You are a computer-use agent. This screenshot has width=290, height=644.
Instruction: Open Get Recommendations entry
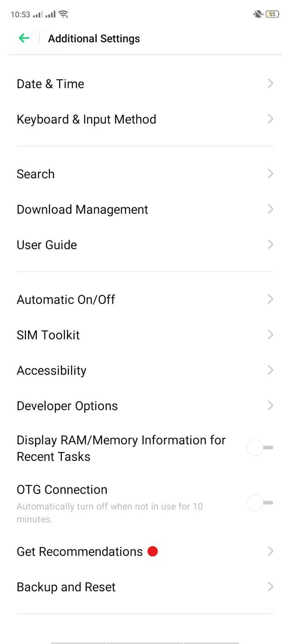tap(80, 551)
